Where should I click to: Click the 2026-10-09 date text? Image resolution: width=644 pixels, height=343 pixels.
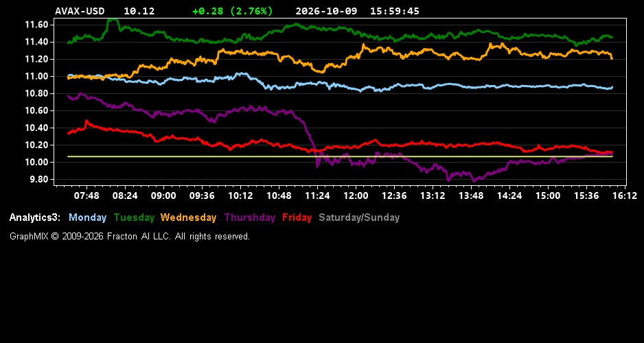[327, 11]
